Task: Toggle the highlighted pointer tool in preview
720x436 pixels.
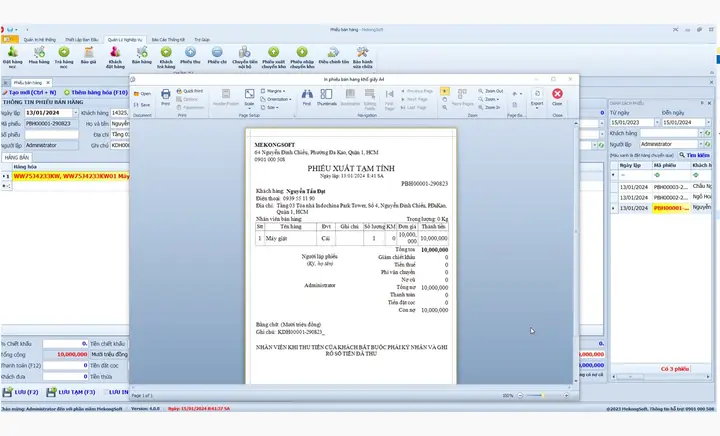Action: tap(444, 91)
